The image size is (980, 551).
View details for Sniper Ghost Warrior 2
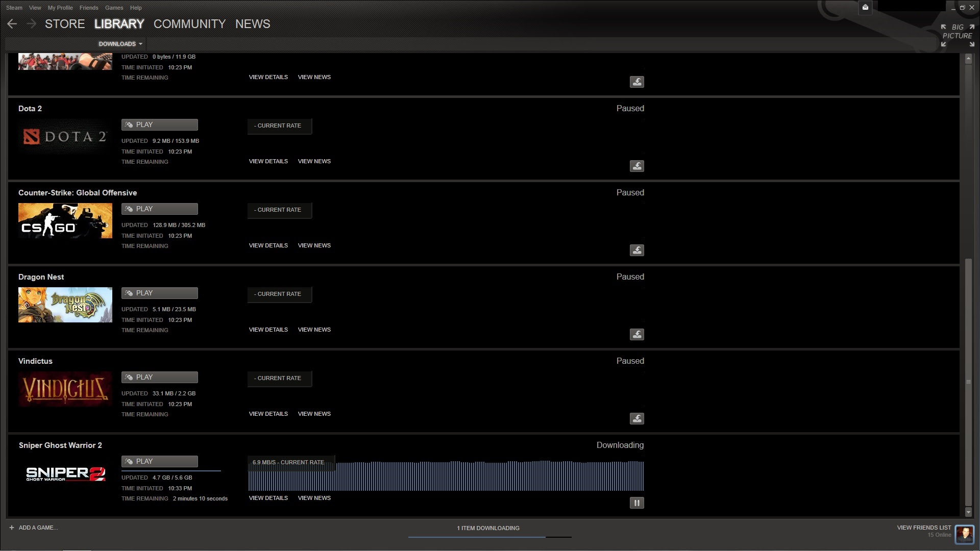click(x=268, y=498)
